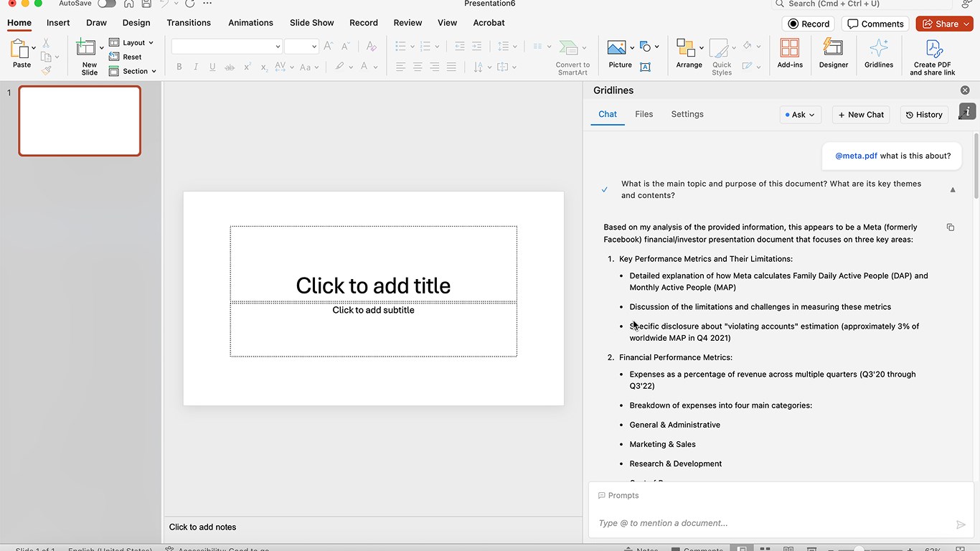Open chat History

coord(924,115)
